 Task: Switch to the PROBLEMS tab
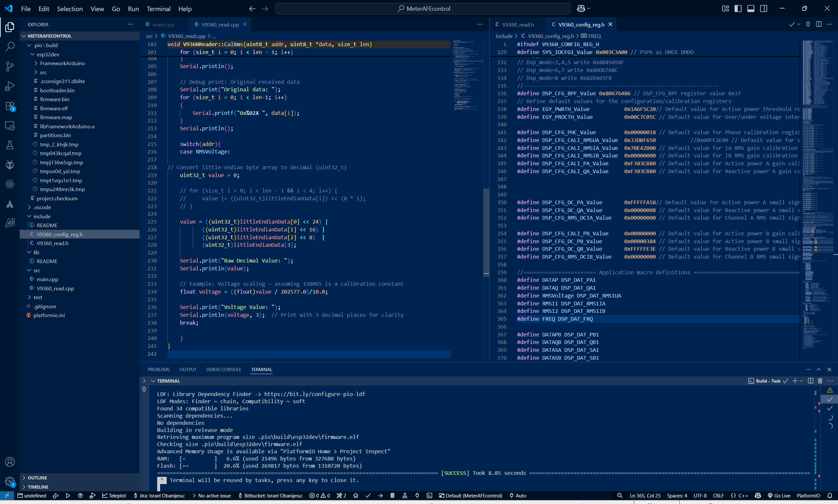click(159, 369)
